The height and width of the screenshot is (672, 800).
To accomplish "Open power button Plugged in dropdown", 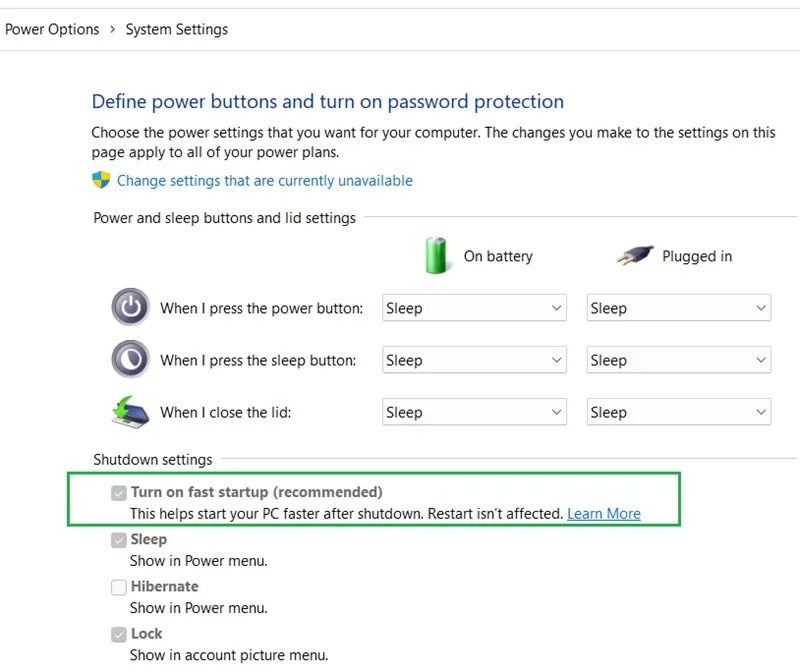I will 679,308.
